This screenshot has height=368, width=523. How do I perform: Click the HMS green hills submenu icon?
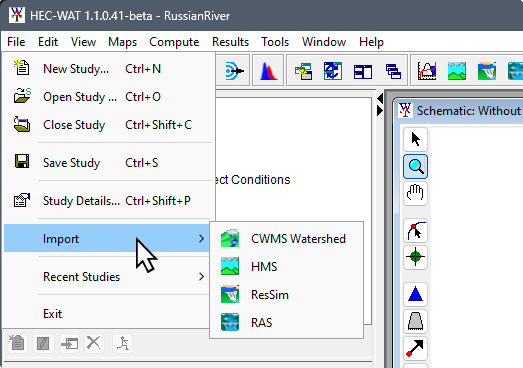[x=230, y=266]
